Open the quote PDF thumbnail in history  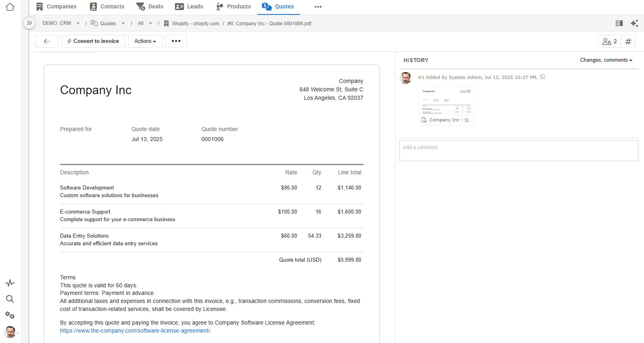[447, 101]
